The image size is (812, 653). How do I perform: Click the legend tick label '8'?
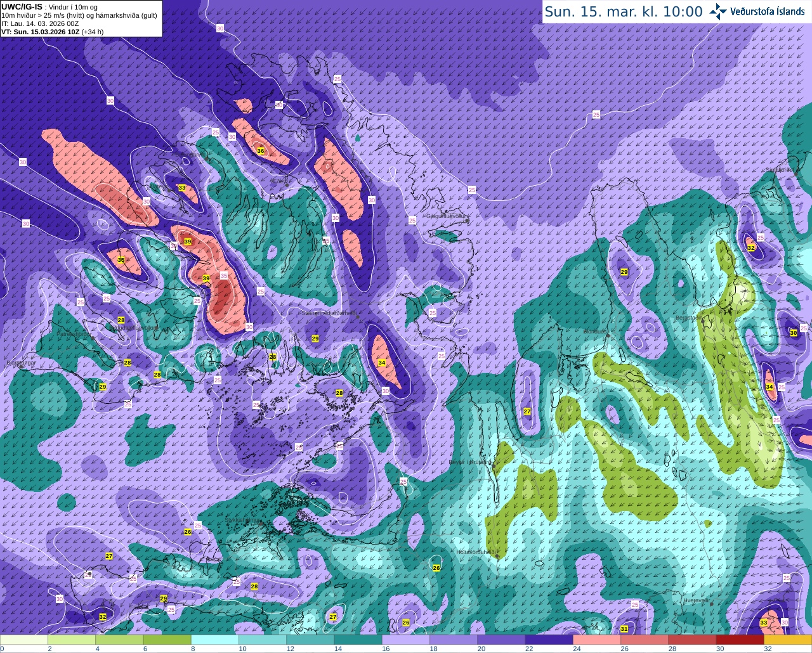point(193,649)
